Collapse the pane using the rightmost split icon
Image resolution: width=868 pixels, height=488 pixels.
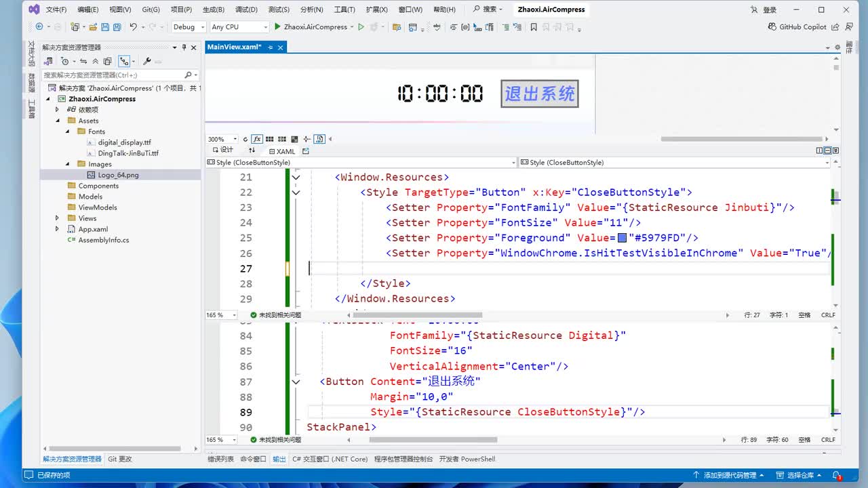point(835,150)
